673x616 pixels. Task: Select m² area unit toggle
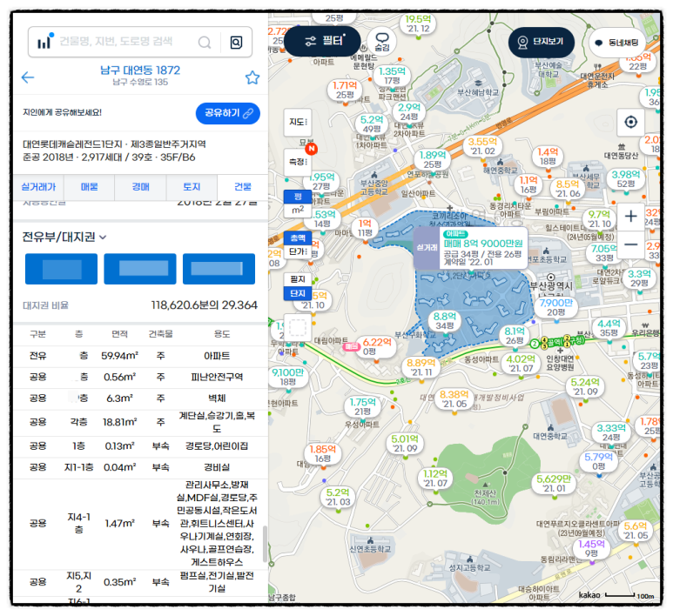click(x=298, y=211)
